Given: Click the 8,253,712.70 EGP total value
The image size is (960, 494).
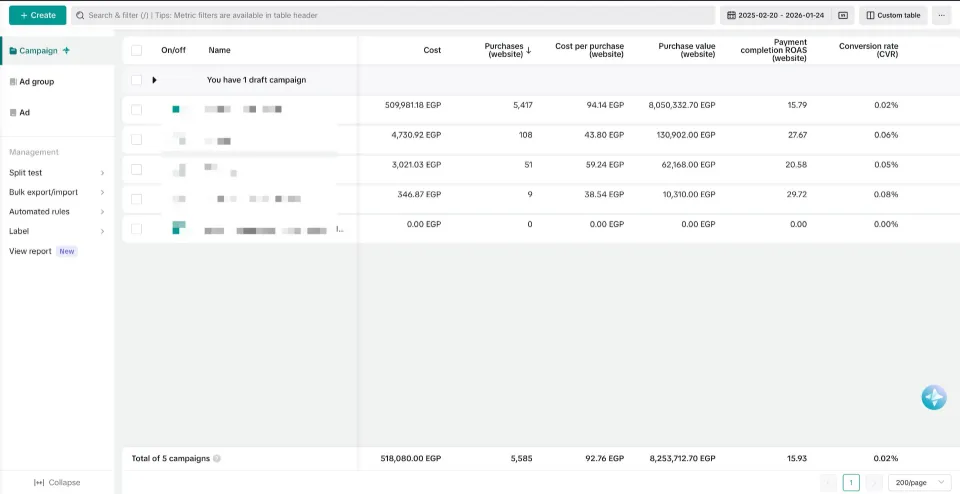Looking at the screenshot, I should [681, 458].
